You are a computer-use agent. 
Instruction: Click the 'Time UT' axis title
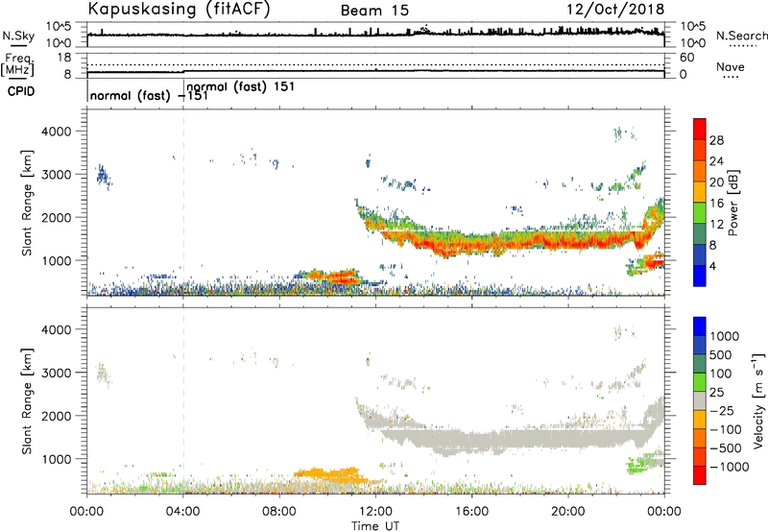coord(375,526)
